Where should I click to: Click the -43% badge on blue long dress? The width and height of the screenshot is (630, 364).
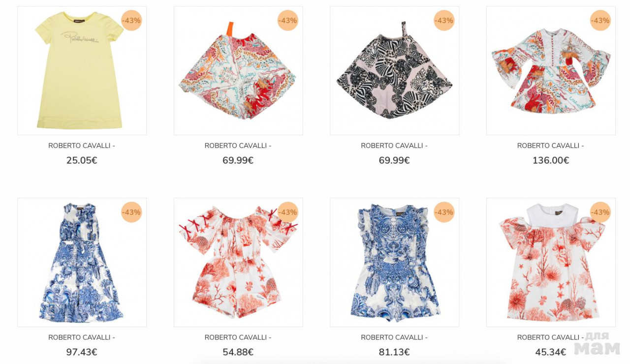coord(131,212)
